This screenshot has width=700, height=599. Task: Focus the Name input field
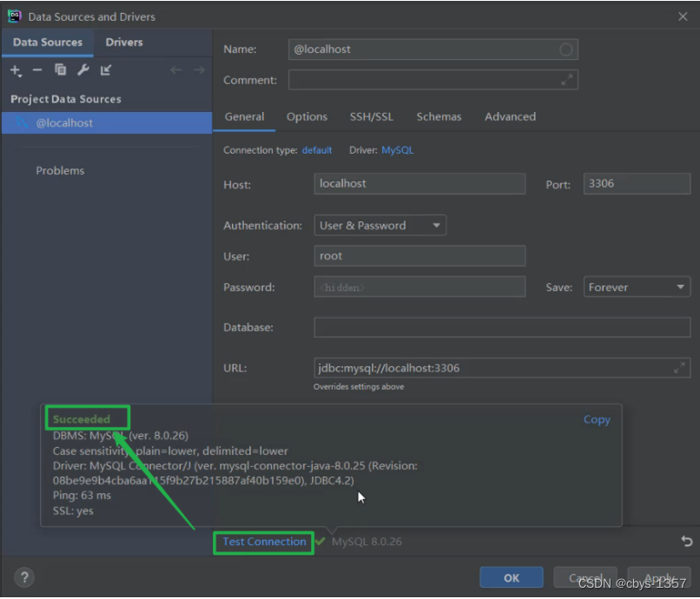tap(433, 49)
